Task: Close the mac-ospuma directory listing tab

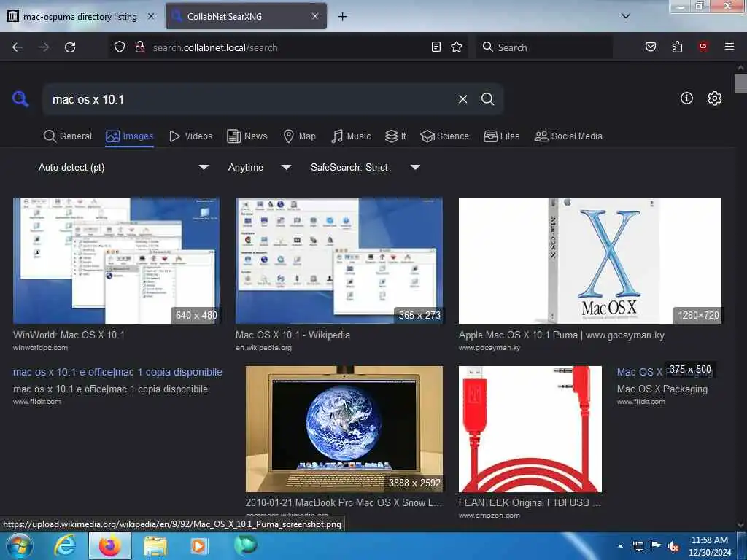Action: [x=150, y=16]
